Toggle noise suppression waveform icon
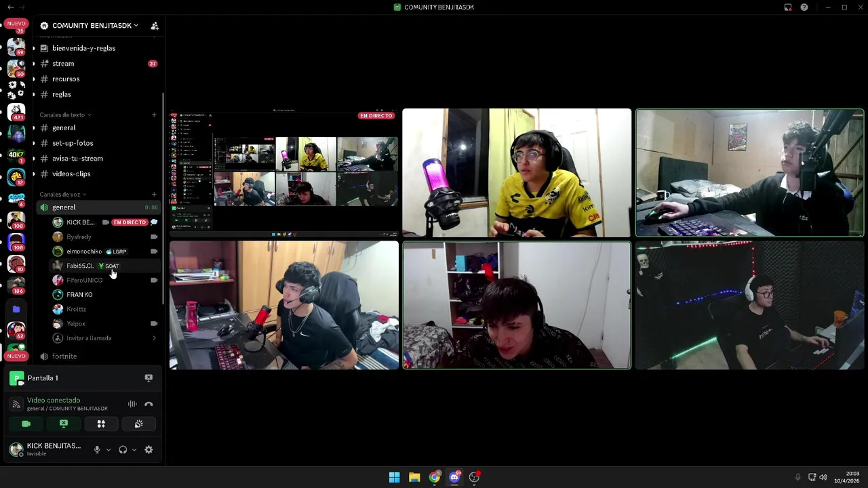The width and height of the screenshot is (868, 488). pos(132,405)
